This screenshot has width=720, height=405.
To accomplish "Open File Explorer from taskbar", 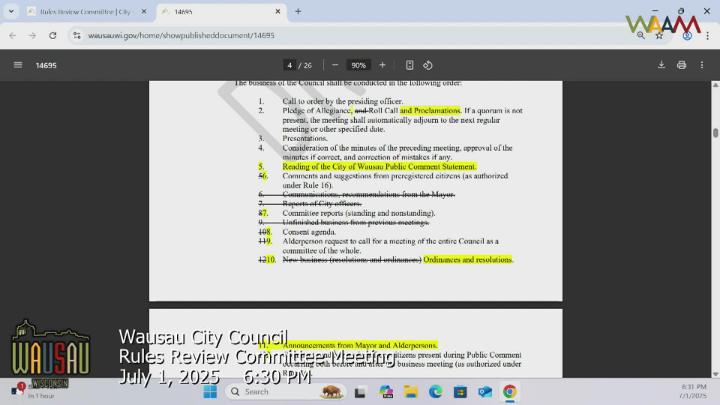I will (x=411, y=392).
